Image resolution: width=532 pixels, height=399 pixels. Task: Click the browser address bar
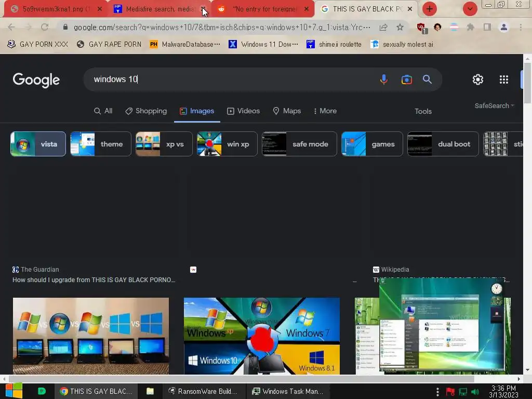[222, 27]
